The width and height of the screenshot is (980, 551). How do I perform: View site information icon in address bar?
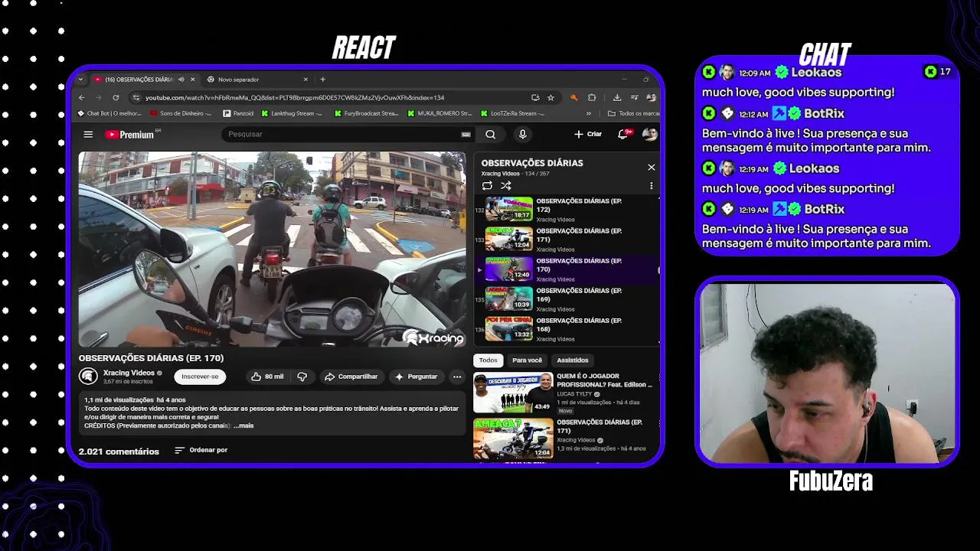136,97
